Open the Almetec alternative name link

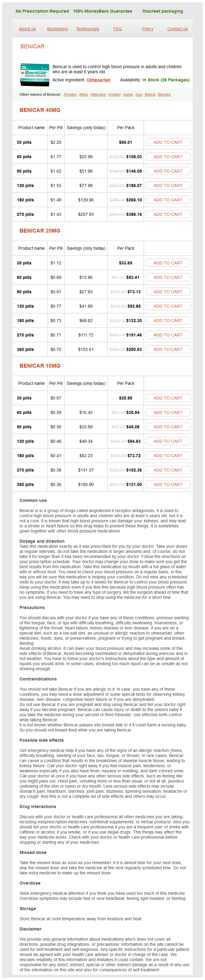[70, 94]
